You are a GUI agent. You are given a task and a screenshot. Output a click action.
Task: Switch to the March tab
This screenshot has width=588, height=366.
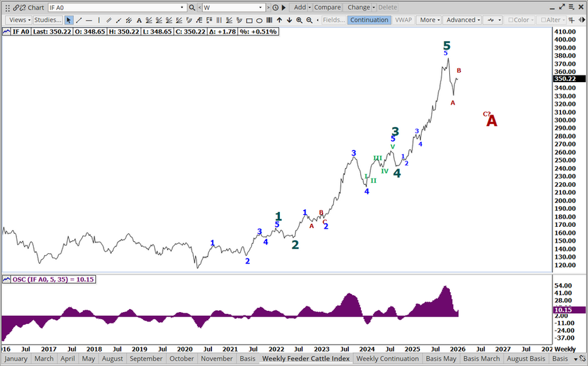click(44, 359)
